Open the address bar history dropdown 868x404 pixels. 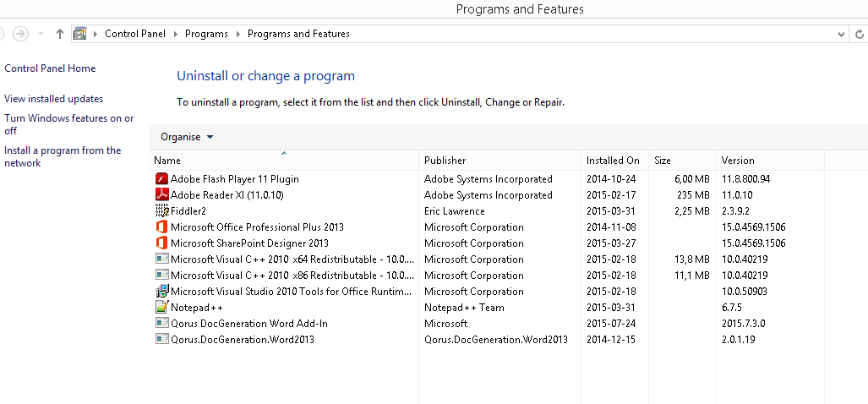842,35
